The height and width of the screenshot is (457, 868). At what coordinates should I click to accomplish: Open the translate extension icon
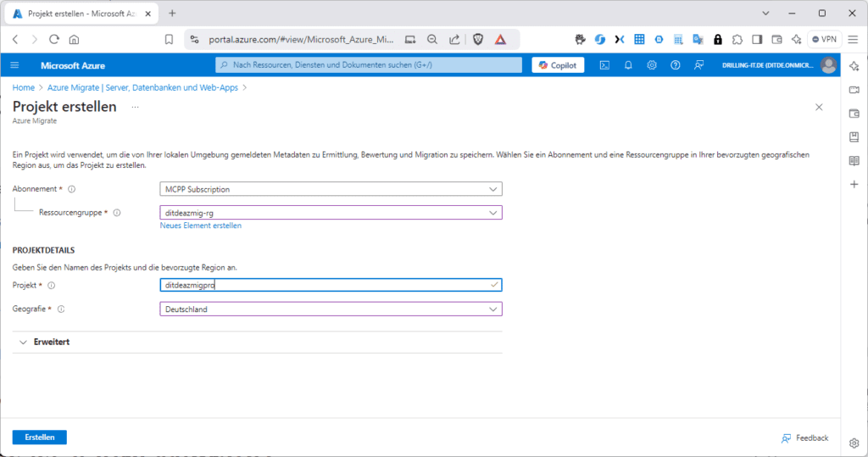[698, 39]
